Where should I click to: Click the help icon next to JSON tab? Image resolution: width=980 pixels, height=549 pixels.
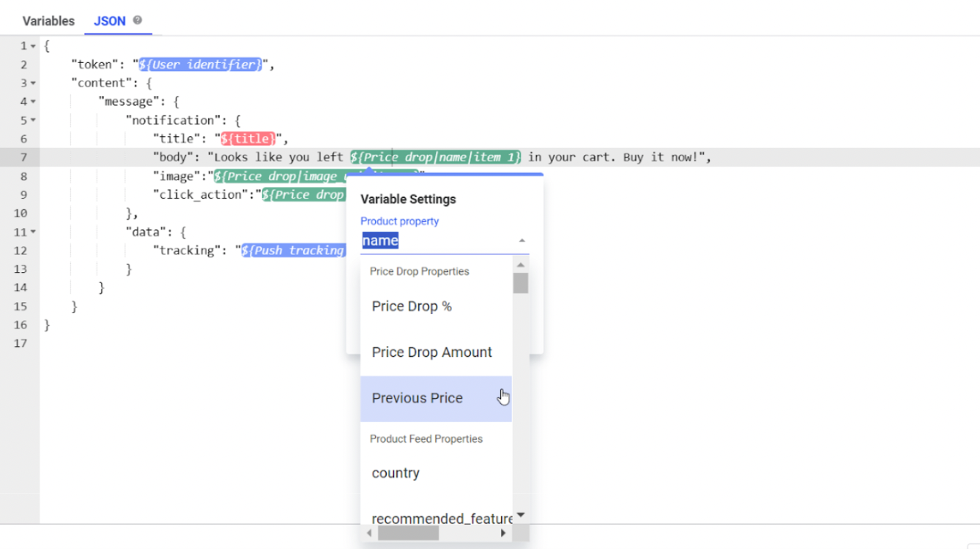[137, 21]
